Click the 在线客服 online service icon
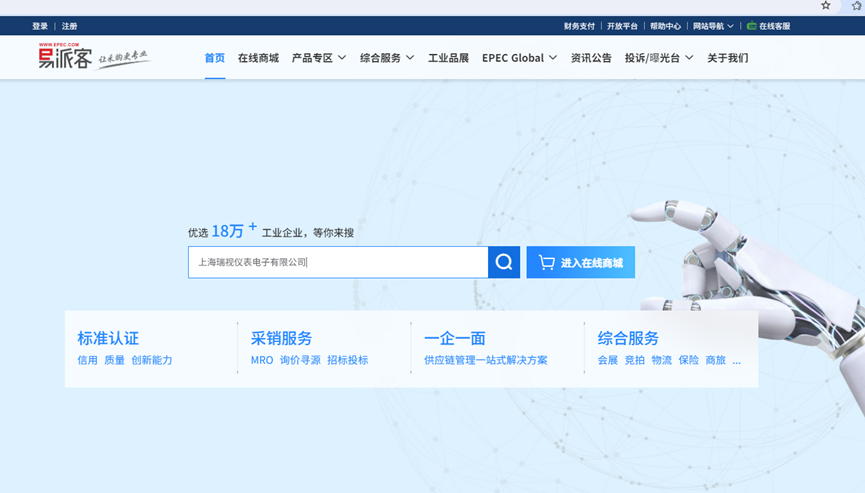865x493 pixels. pyautogui.click(x=751, y=26)
